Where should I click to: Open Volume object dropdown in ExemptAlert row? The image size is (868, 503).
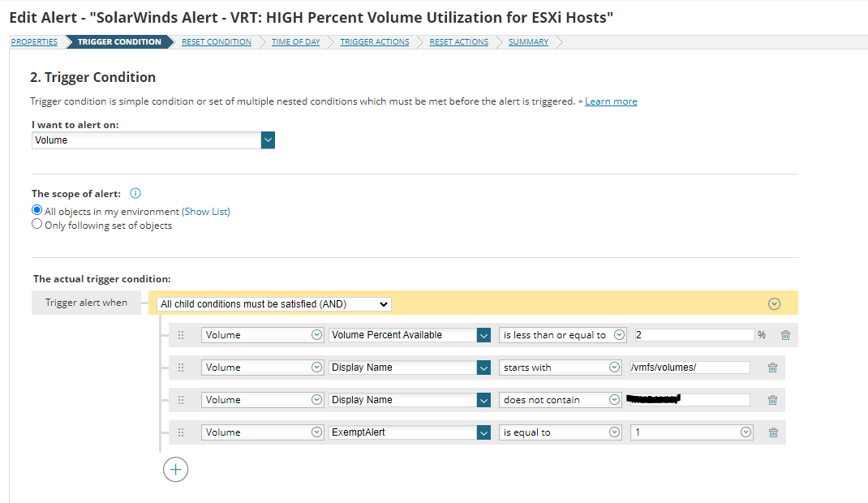262,432
